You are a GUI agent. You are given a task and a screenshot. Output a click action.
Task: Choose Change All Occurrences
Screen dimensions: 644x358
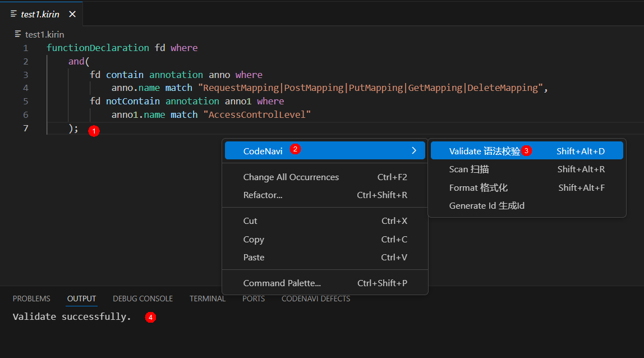point(291,177)
